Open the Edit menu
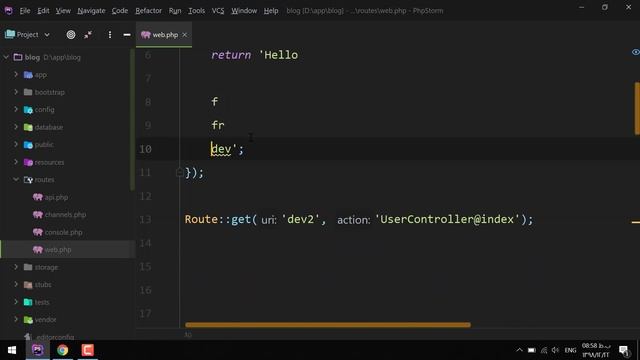The width and height of the screenshot is (640, 360). (43, 11)
